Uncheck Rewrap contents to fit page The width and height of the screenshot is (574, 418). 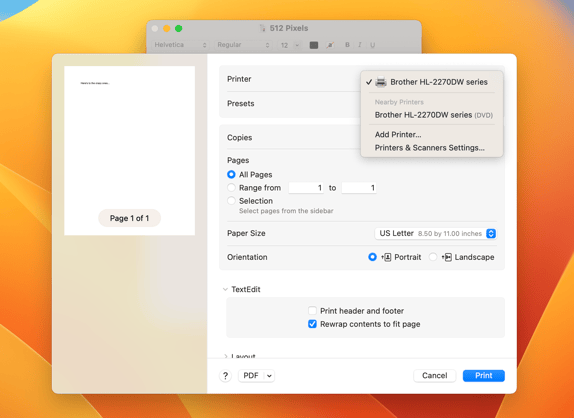point(312,324)
